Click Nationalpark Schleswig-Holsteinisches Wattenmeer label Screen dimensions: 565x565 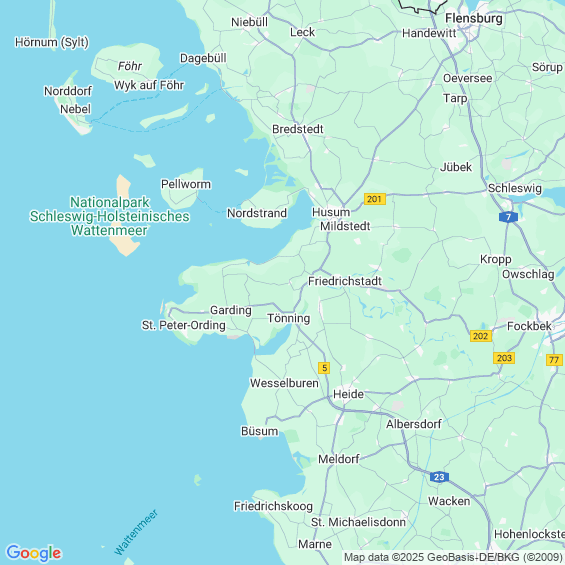pyautogui.click(x=110, y=216)
